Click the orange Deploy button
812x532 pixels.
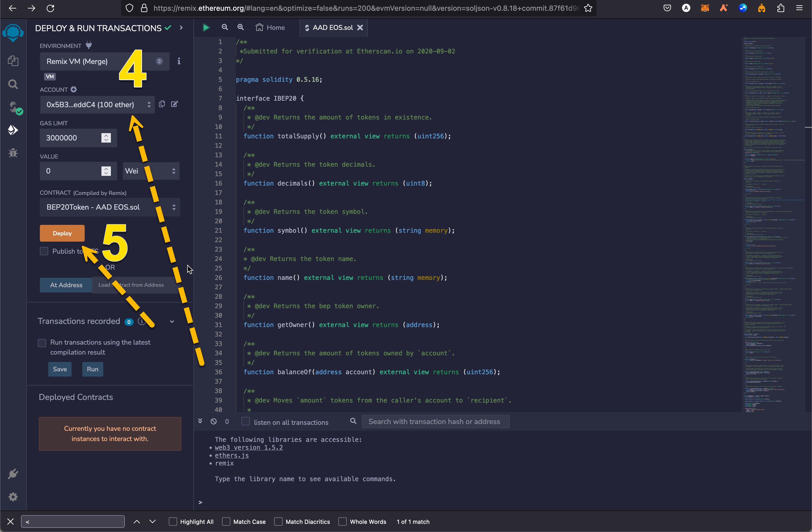tap(62, 233)
